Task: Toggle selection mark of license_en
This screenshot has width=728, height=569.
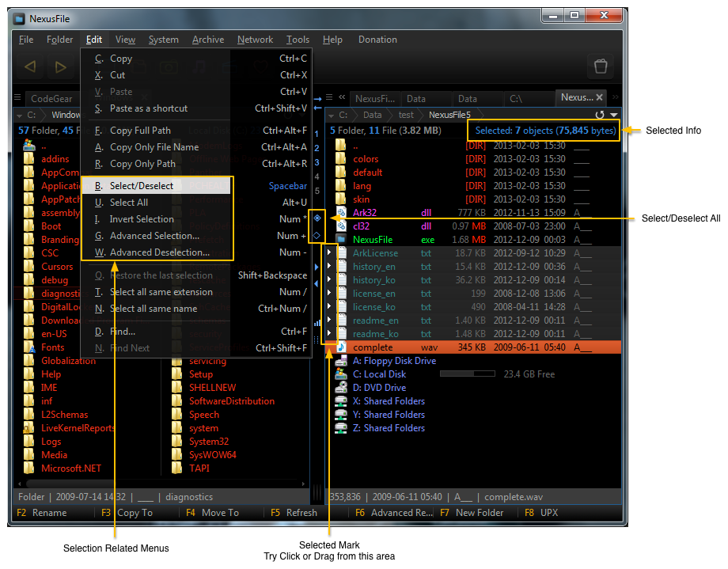Action: pyautogui.click(x=328, y=293)
